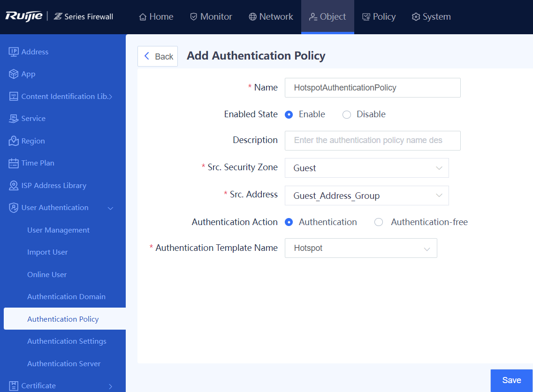Select Authentication Policy menu item

click(65, 319)
